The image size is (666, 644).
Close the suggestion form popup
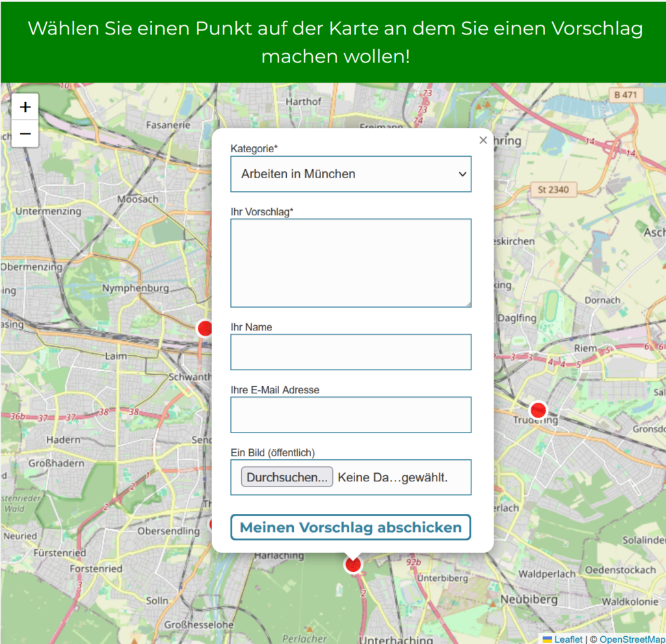(483, 140)
